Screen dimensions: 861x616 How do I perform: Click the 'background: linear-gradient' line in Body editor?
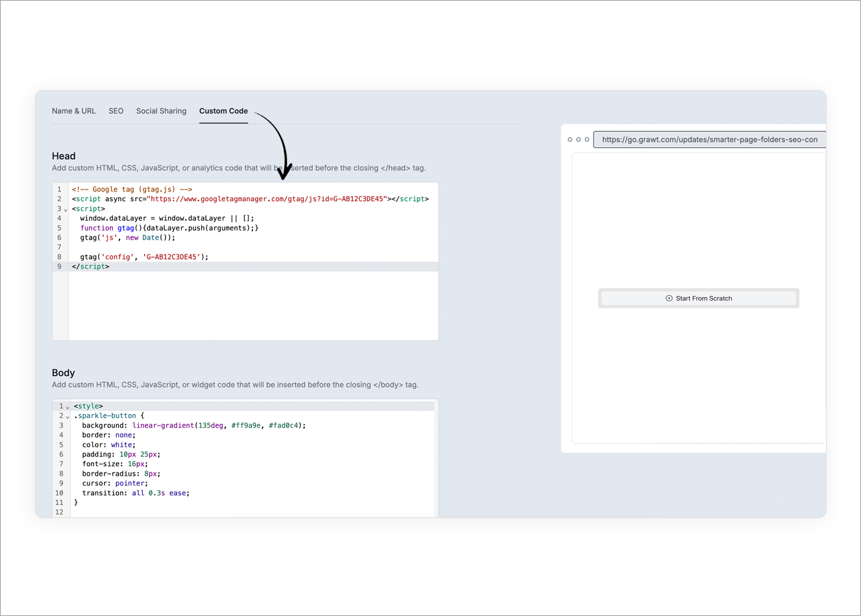point(193,425)
